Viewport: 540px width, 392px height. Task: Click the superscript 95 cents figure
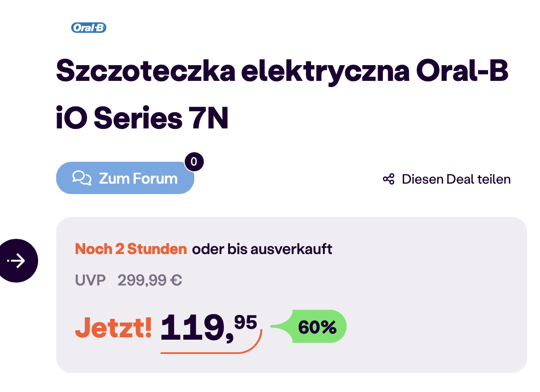click(246, 322)
